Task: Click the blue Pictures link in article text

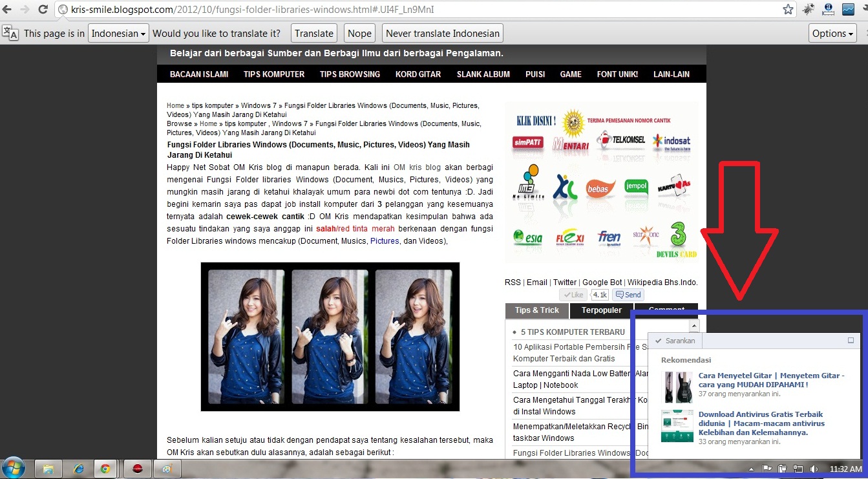Action: coord(385,241)
